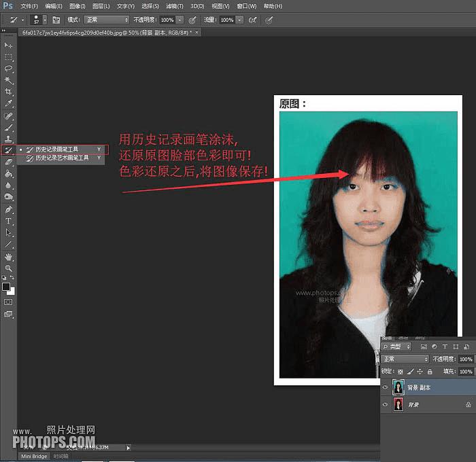476x462 pixels.
Task: Open the brush 模式 blend mode dropdown
Action: coord(106,20)
